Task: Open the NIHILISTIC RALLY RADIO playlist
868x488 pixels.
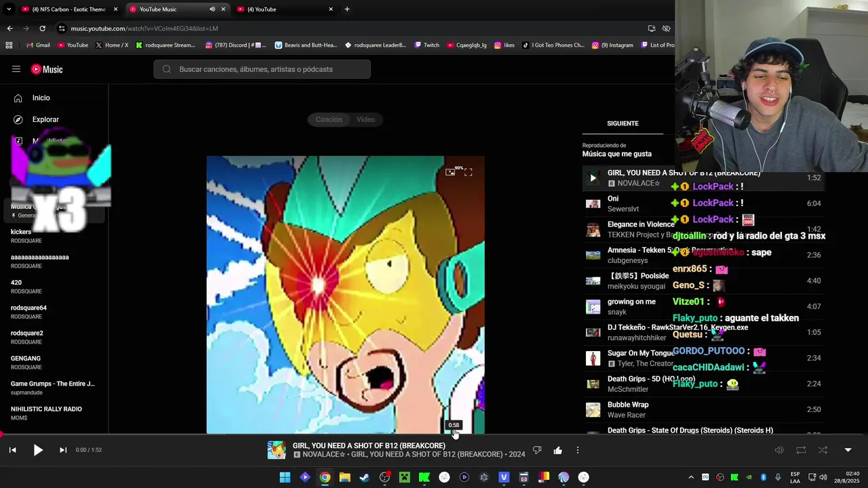Action: 54,413
